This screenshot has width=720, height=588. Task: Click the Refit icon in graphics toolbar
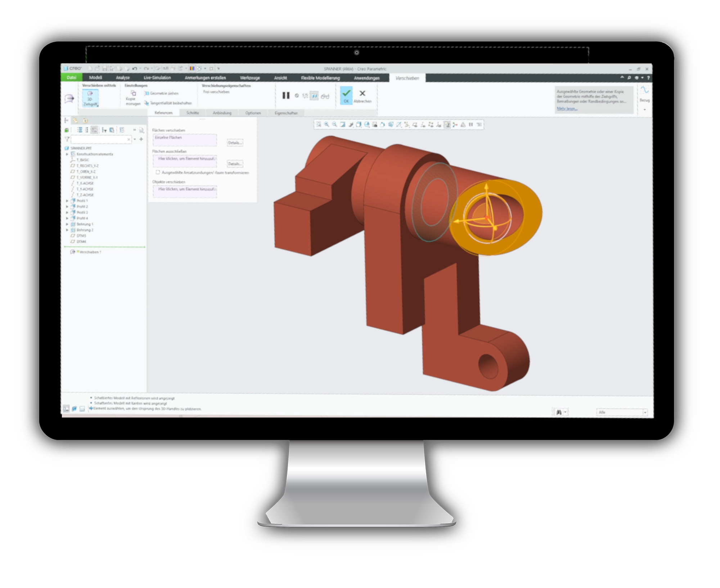(x=319, y=125)
